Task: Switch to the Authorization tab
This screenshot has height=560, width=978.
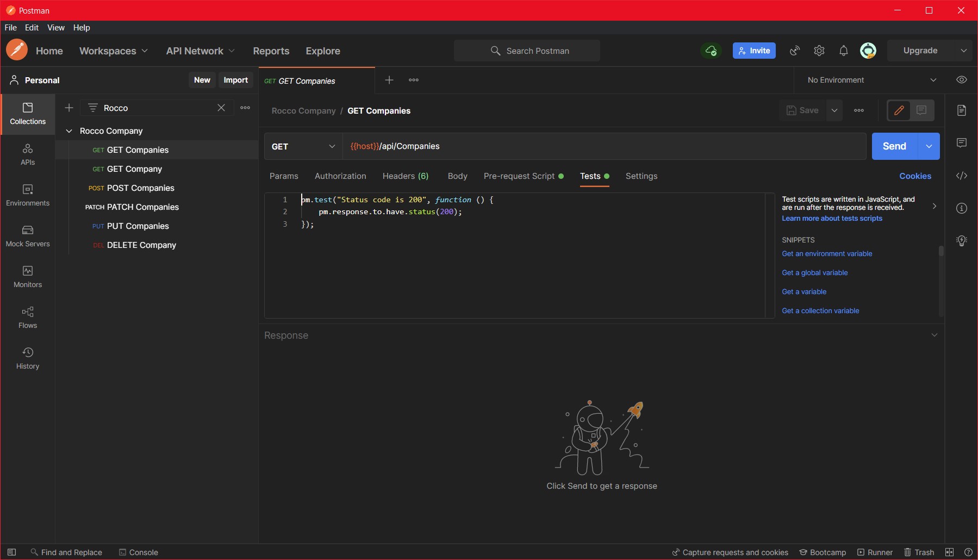Action: click(x=340, y=176)
